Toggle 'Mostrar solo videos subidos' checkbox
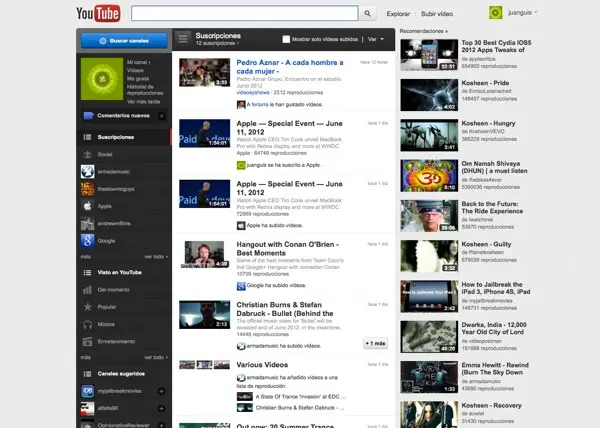Image resolution: width=600 pixels, height=428 pixels. coord(286,39)
